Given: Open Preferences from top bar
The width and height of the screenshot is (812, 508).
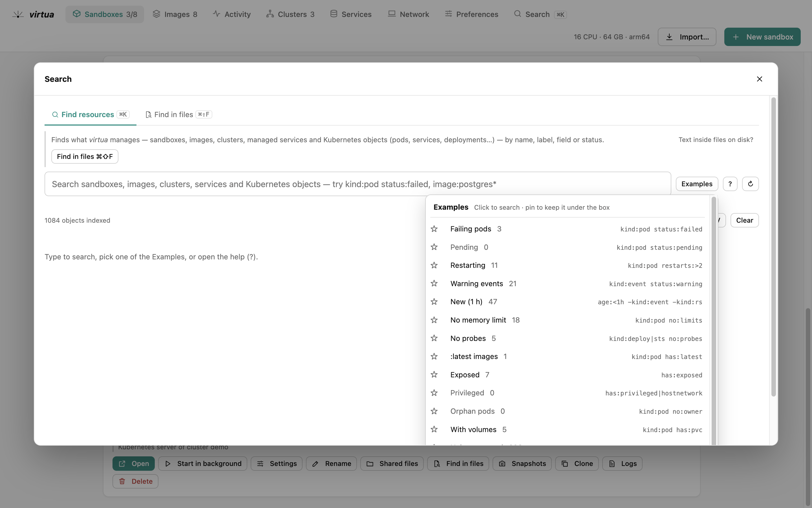Looking at the screenshot, I should 471,14.
